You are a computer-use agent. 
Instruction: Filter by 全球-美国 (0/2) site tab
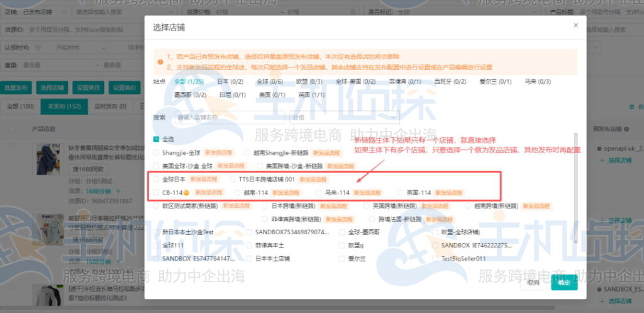355,81
